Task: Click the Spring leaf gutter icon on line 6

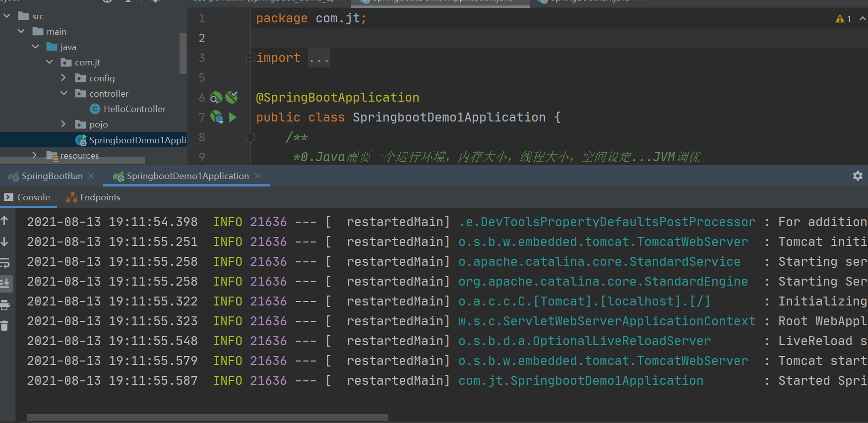Action: pos(232,97)
